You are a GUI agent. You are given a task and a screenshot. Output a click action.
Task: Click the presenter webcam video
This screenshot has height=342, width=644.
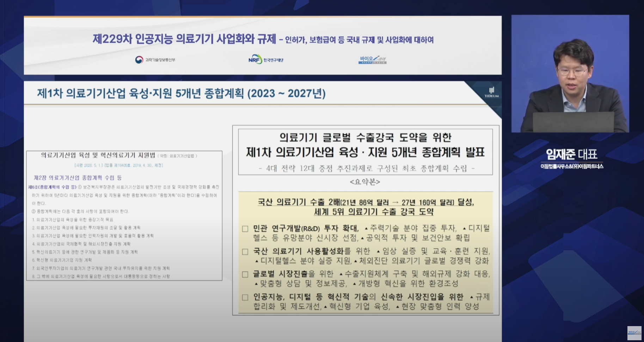click(x=570, y=74)
